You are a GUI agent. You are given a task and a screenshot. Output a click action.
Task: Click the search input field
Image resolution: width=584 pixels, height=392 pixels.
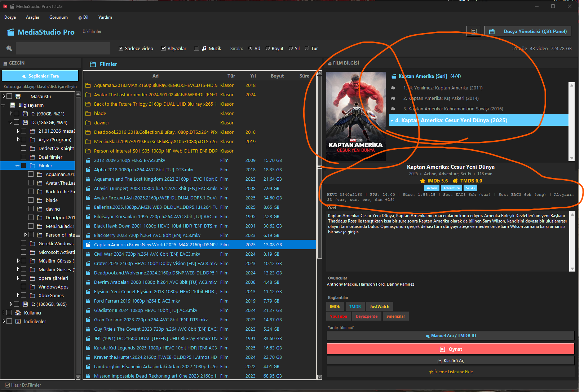pos(63,48)
